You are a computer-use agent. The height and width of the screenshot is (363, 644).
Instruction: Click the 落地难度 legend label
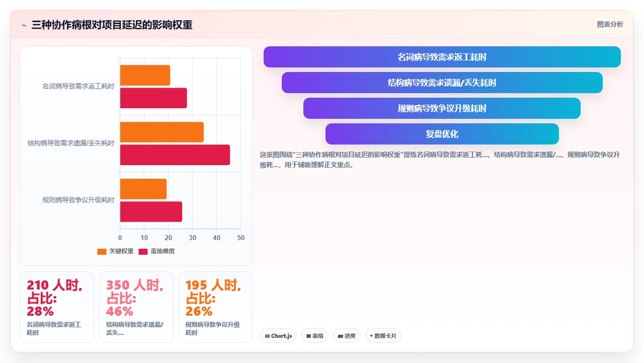click(163, 251)
